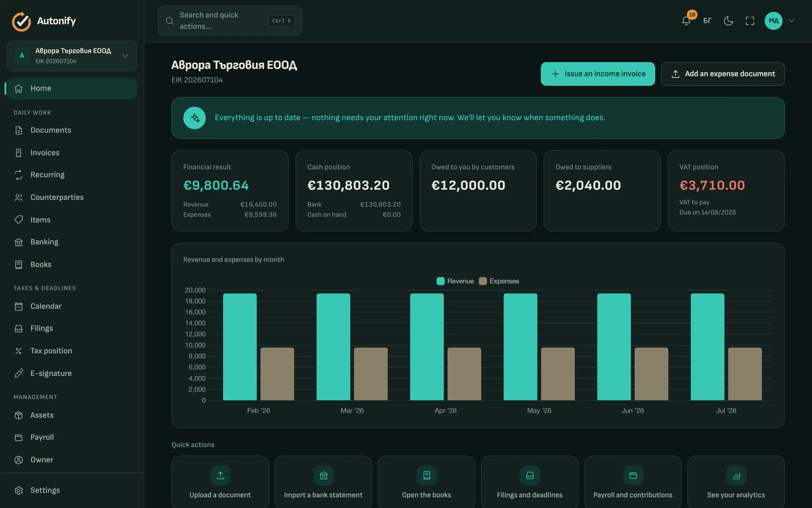Click the Feb '26 revenue bar
Image resolution: width=812 pixels, height=508 pixels.
pyautogui.click(x=240, y=347)
